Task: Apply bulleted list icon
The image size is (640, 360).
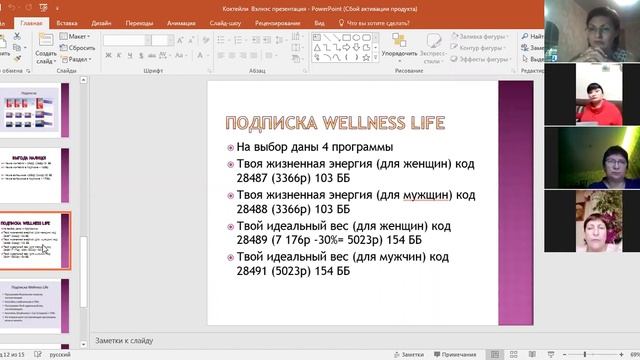Action: (222, 40)
